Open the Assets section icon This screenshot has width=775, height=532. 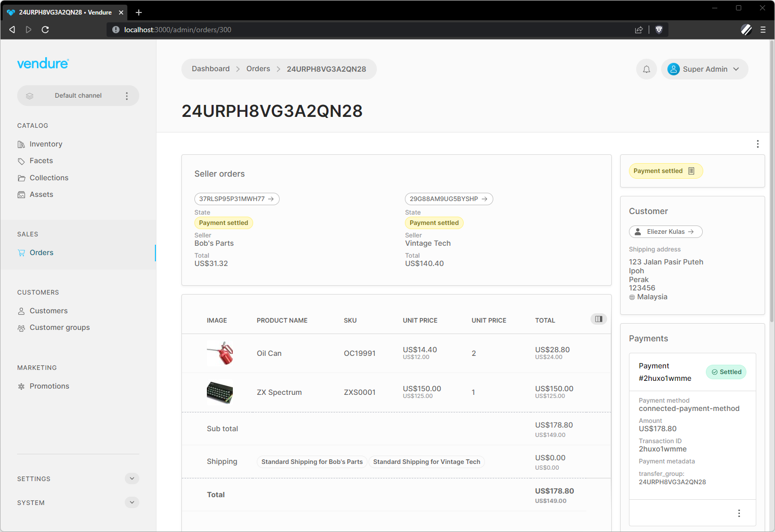click(21, 194)
